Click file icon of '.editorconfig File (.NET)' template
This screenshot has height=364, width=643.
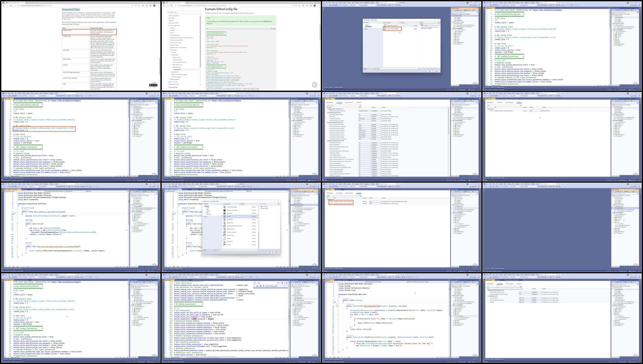[385, 26]
